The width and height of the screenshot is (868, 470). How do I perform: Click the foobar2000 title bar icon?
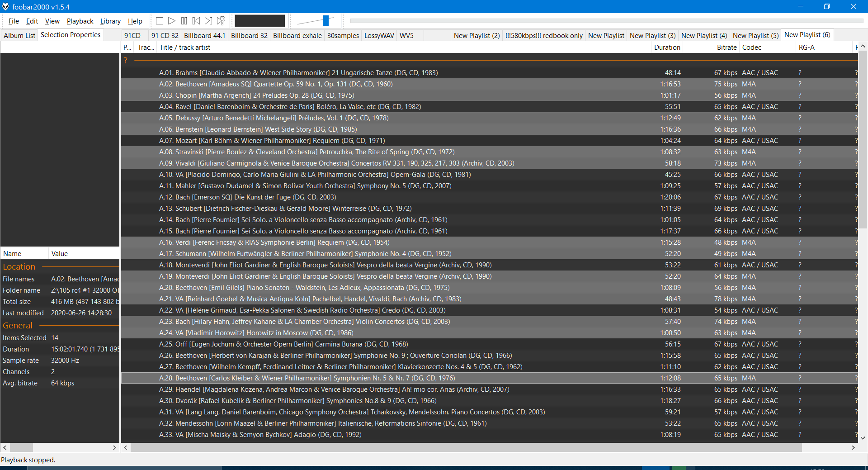pyautogui.click(x=5, y=6)
